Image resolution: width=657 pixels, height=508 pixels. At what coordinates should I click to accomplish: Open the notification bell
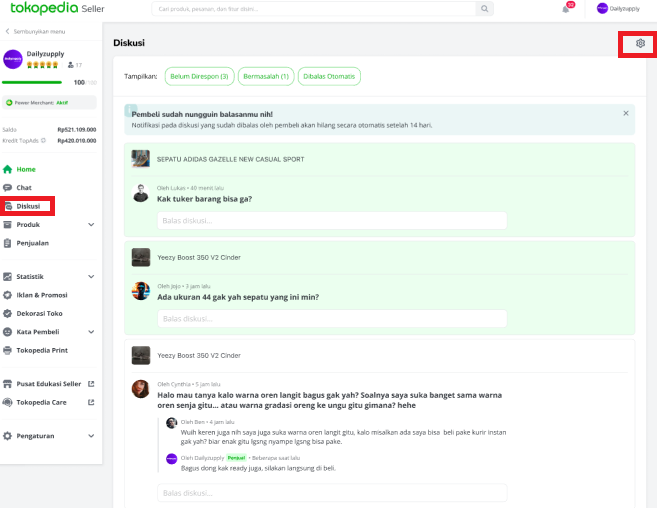tap(566, 9)
